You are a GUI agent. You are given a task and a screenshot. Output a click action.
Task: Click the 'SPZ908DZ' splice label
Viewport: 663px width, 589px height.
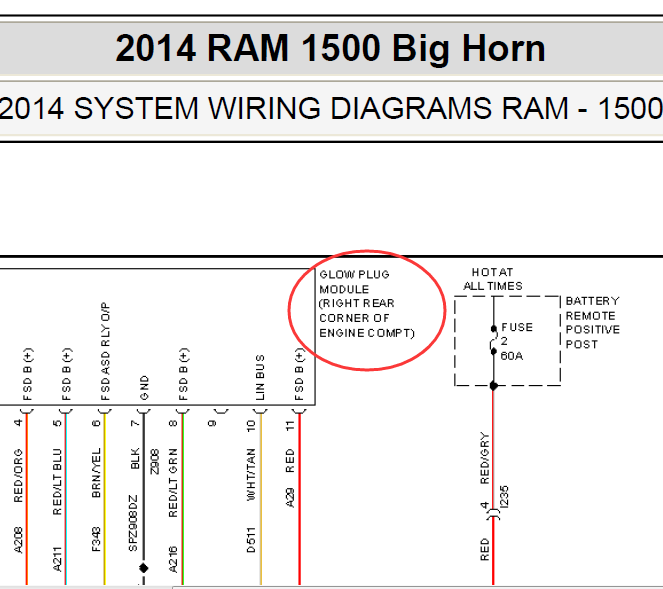click(133, 523)
